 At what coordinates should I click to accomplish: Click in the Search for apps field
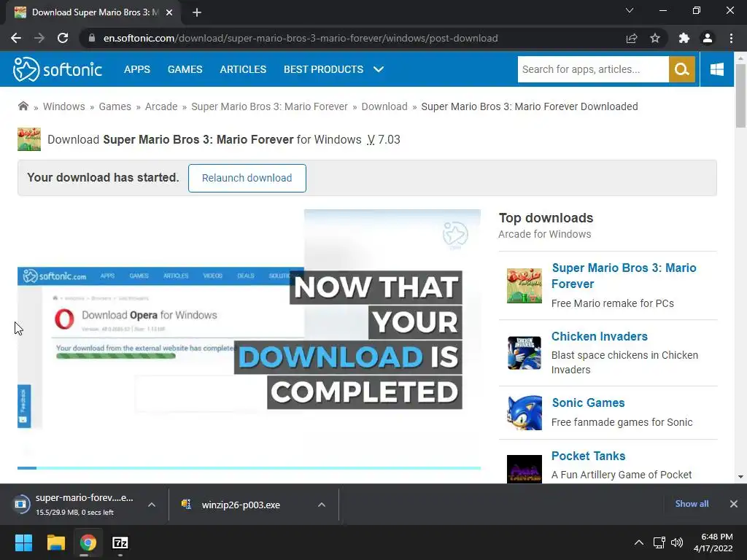pyautogui.click(x=593, y=69)
